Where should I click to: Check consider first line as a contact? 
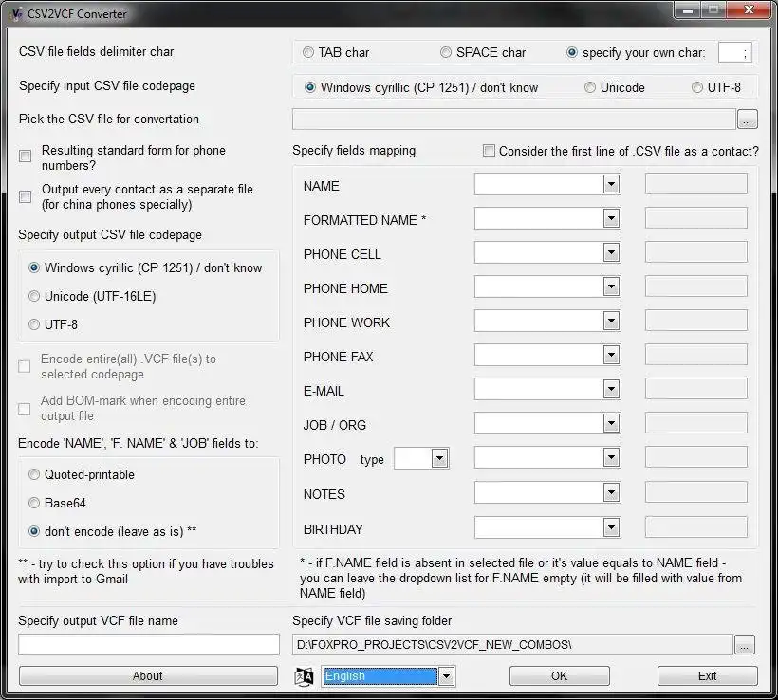click(x=489, y=150)
